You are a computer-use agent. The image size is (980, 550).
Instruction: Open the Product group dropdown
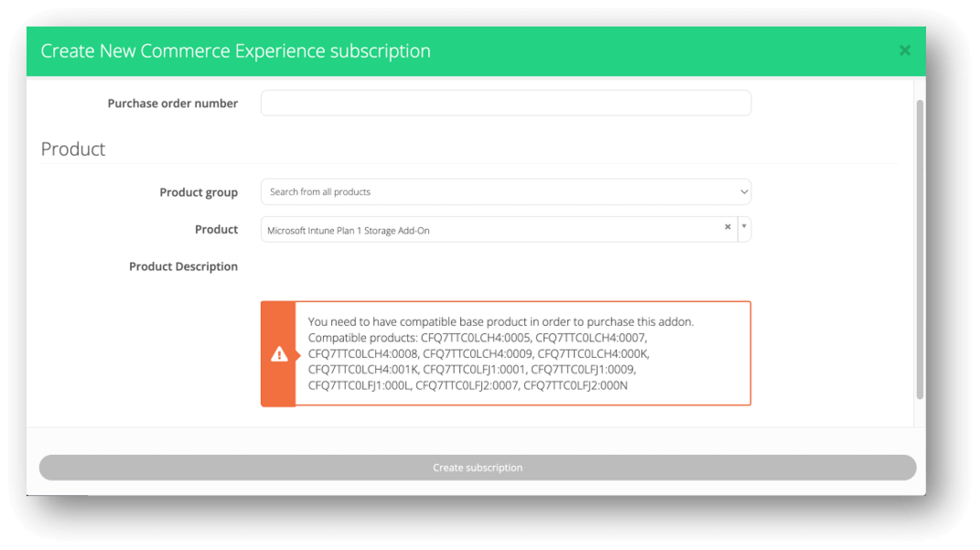click(x=506, y=192)
